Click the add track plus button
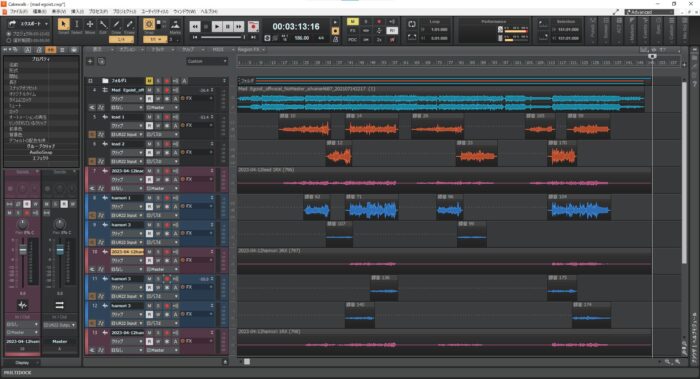Image resolution: width=700 pixels, height=379 pixels. pos(90,61)
